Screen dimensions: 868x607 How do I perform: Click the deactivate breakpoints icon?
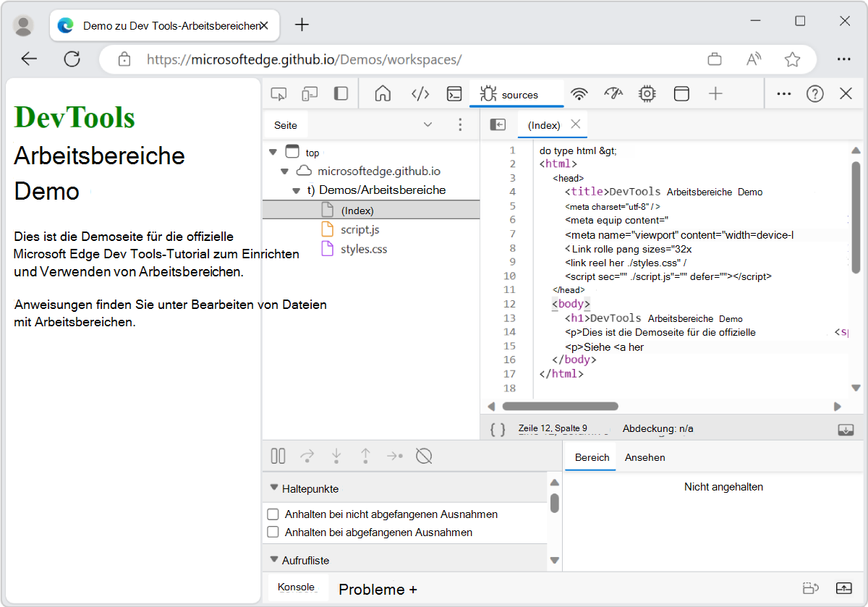click(424, 456)
